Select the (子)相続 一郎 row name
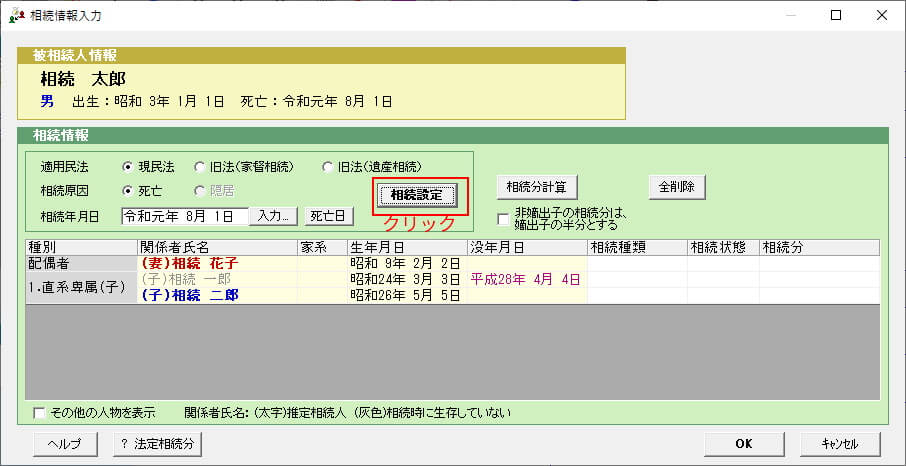The image size is (906, 466). coord(186,280)
